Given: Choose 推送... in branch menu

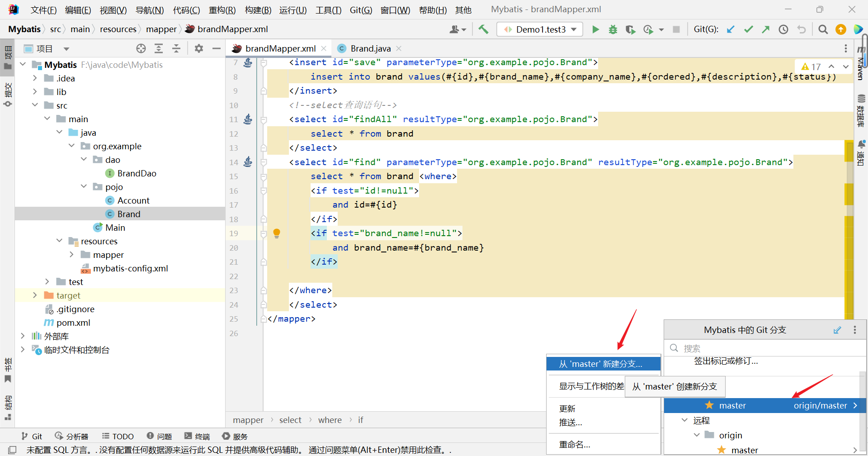Looking at the screenshot, I should pyautogui.click(x=603, y=423).
